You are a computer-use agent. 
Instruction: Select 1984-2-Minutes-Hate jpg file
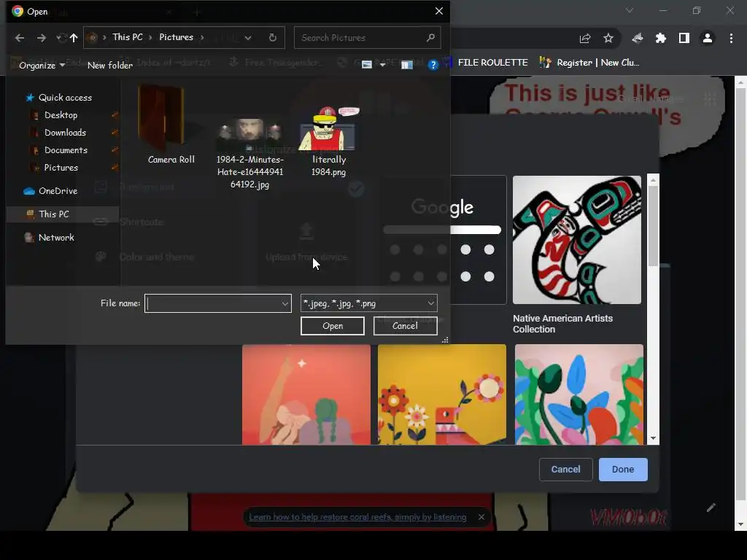[x=249, y=154]
